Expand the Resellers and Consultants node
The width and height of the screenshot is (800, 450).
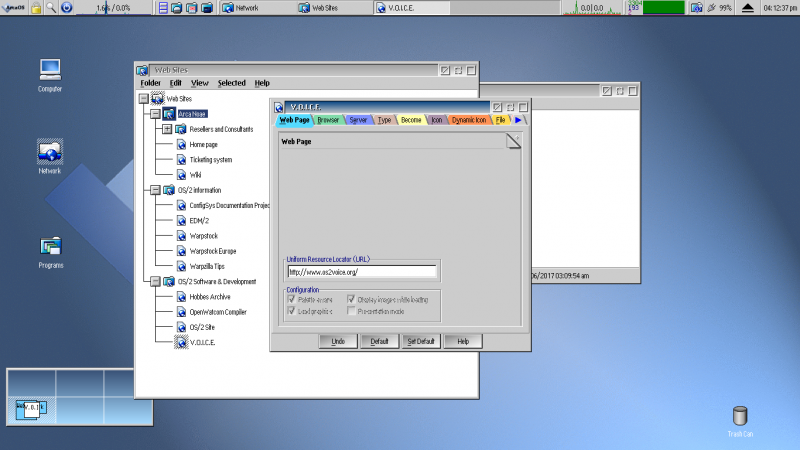[167, 129]
